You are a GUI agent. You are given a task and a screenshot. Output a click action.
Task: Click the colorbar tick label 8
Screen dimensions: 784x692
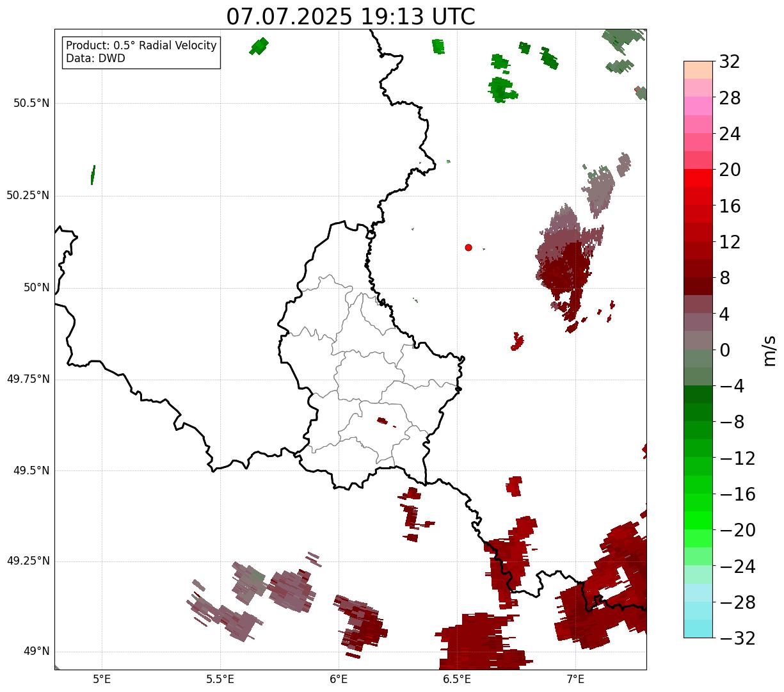coord(724,278)
